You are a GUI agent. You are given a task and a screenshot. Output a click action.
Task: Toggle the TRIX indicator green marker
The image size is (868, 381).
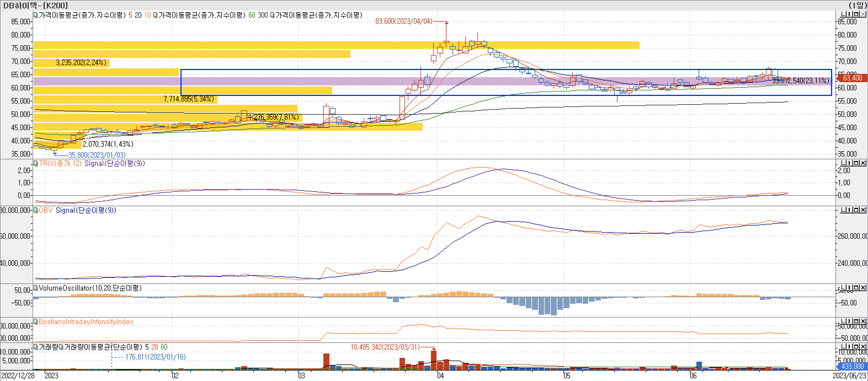35,163
